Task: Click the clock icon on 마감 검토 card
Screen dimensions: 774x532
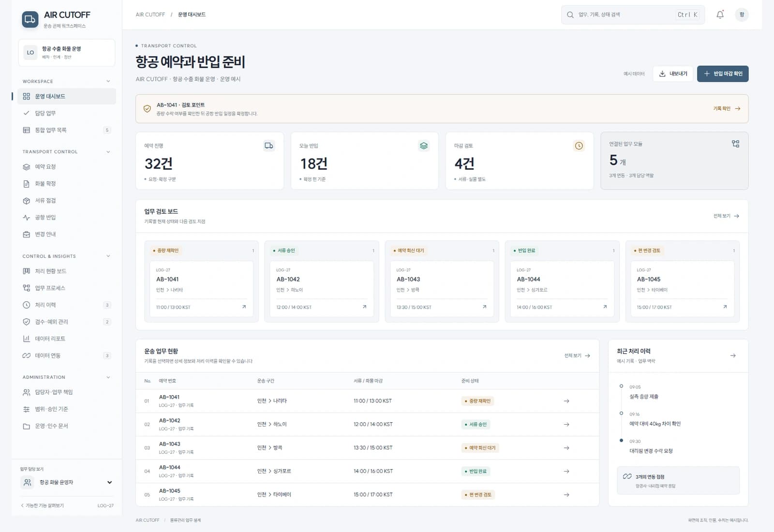Action: tap(579, 146)
